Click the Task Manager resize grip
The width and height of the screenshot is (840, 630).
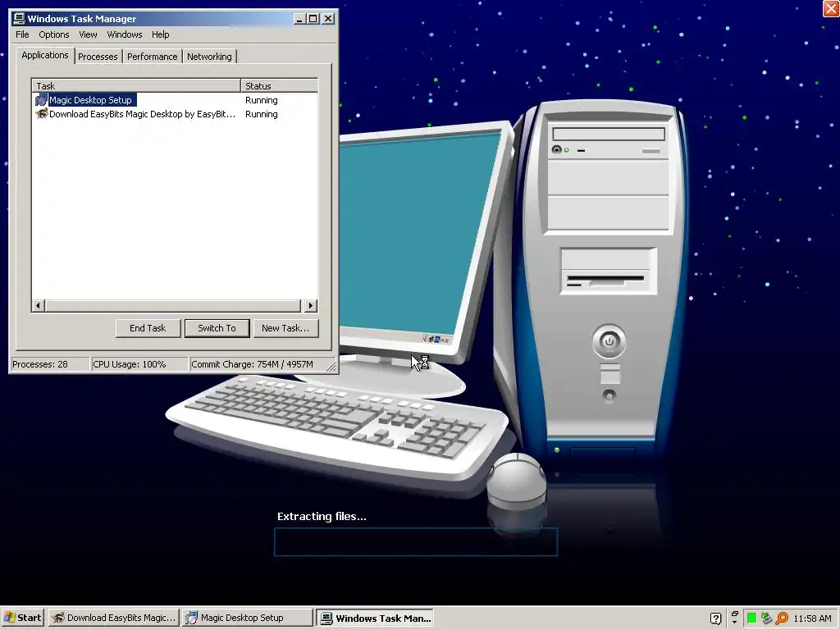tap(331, 367)
